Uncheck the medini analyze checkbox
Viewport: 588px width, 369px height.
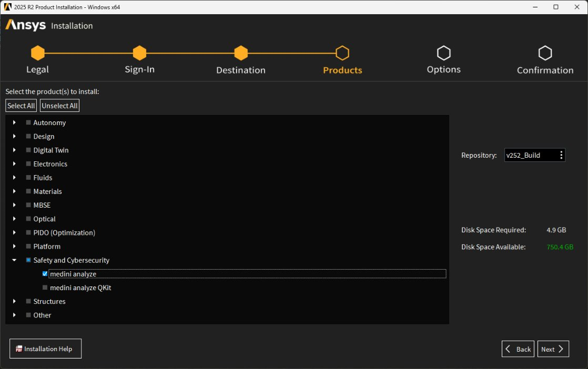45,274
